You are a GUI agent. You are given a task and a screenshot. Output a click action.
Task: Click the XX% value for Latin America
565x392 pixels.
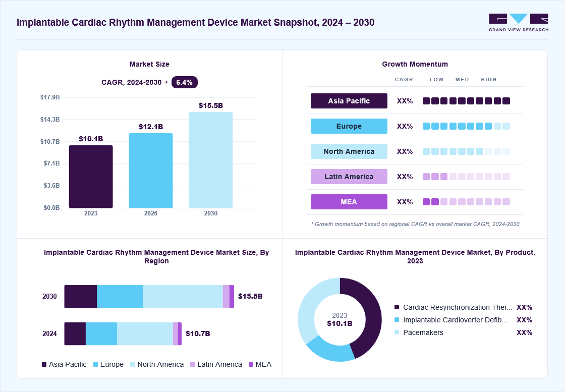pyautogui.click(x=405, y=177)
